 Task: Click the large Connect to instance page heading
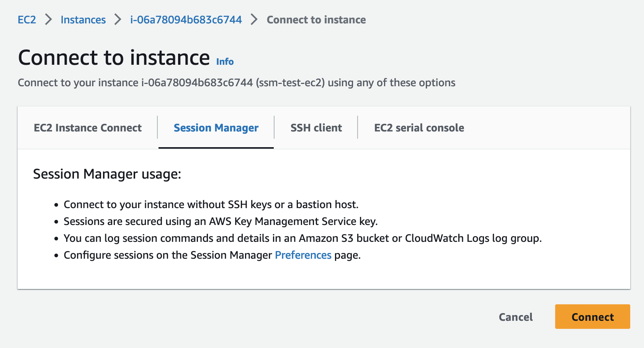pyautogui.click(x=114, y=58)
